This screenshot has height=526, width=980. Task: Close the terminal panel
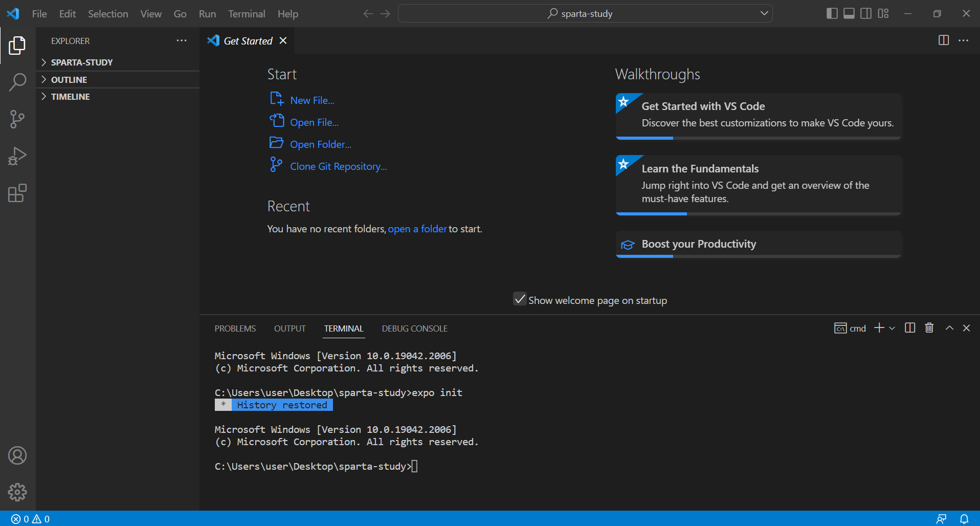click(966, 328)
